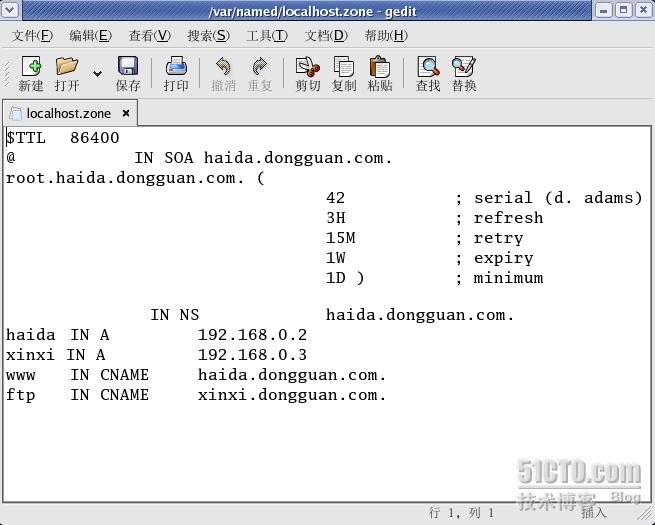Open the 查看(V) menu
This screenshot has height=525, width=655.
[x=150, y=36]
